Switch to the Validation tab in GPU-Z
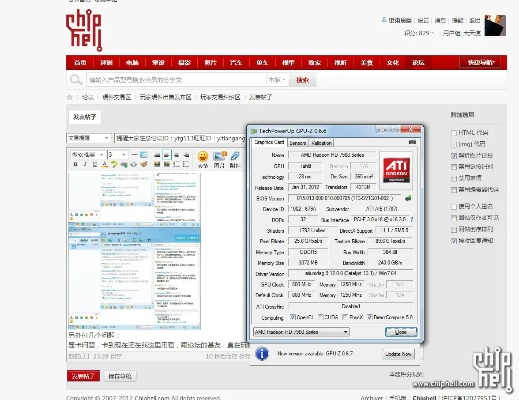Image resolution: width=519 pixels, height=400 pixels. coord(321,143)
